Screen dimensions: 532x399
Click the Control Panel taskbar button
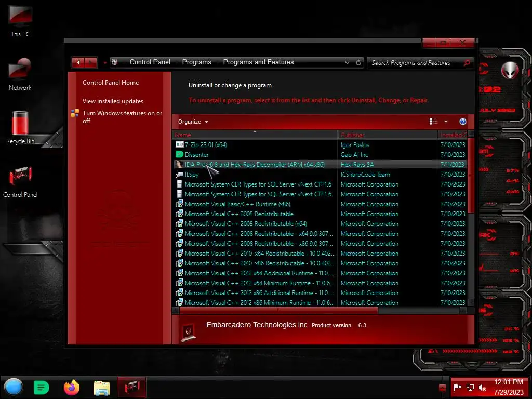(131, 388)
